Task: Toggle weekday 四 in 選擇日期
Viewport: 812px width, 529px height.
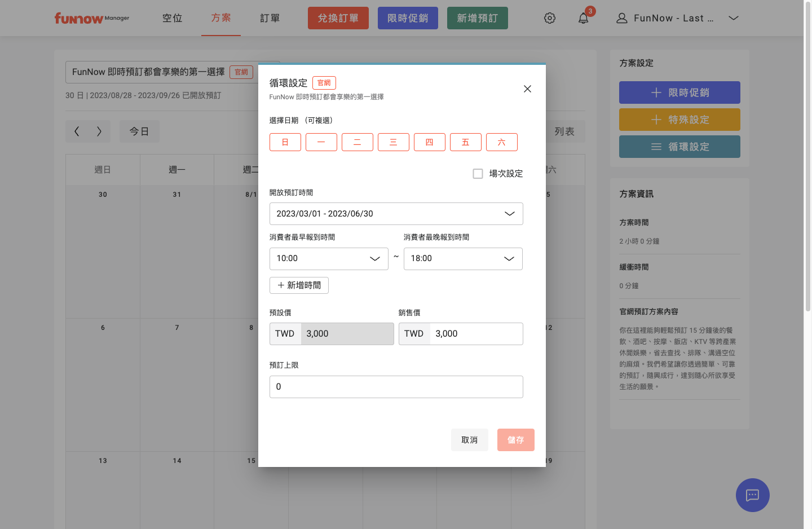Action: 430,142
